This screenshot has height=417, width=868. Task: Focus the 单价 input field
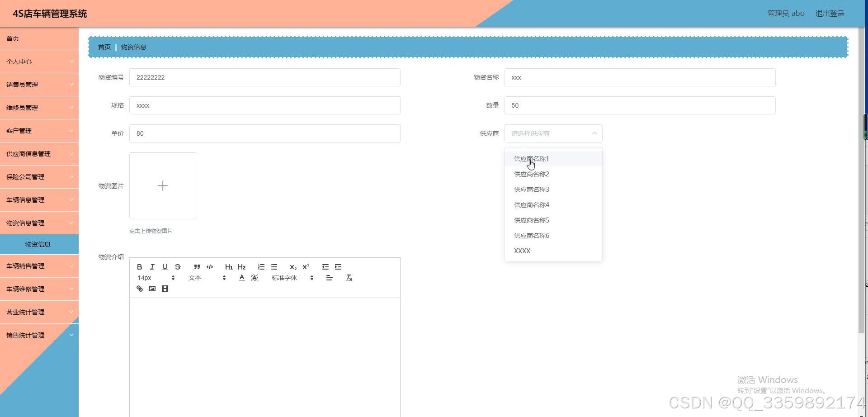[x=265, y=133]
